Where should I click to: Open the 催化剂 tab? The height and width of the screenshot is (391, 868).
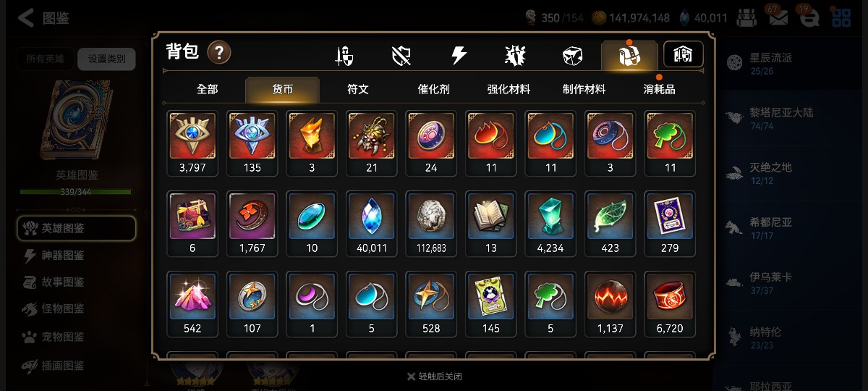434,89
